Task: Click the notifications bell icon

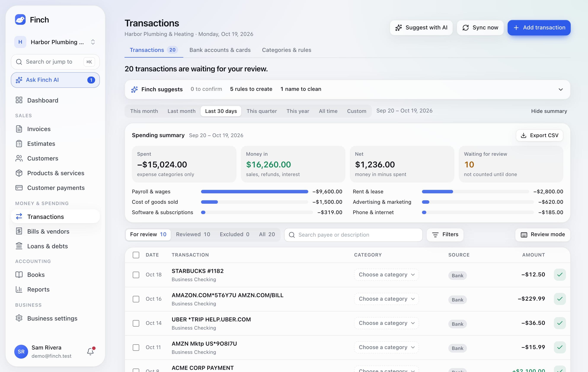Action: click(90, 351)
